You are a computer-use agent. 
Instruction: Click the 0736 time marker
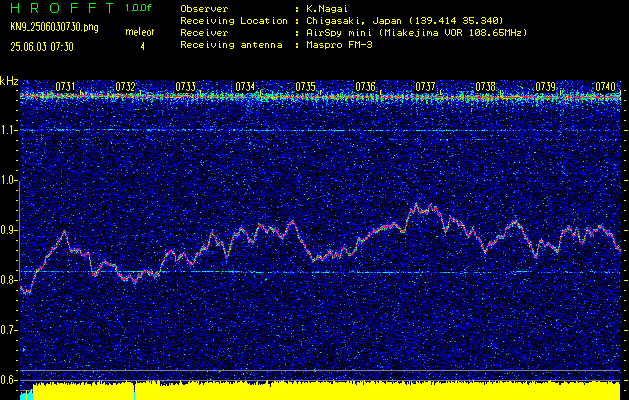pyautogui.click(x=365, y=86)
